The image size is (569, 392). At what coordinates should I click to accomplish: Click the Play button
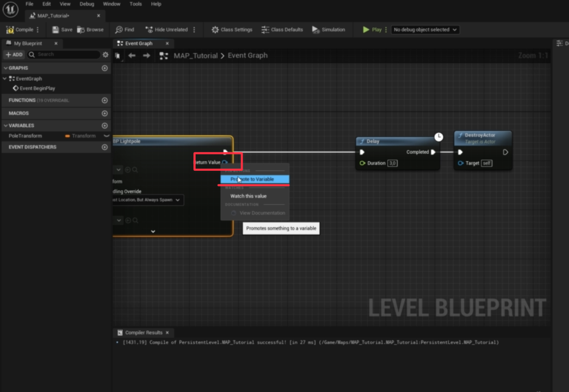[372, 30]
